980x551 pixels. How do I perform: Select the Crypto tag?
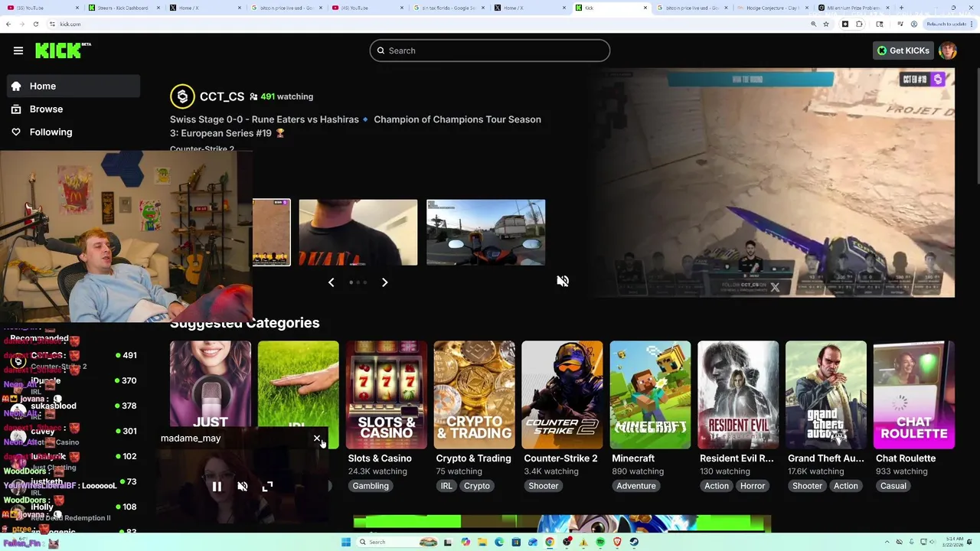click(x=476, y=486)
